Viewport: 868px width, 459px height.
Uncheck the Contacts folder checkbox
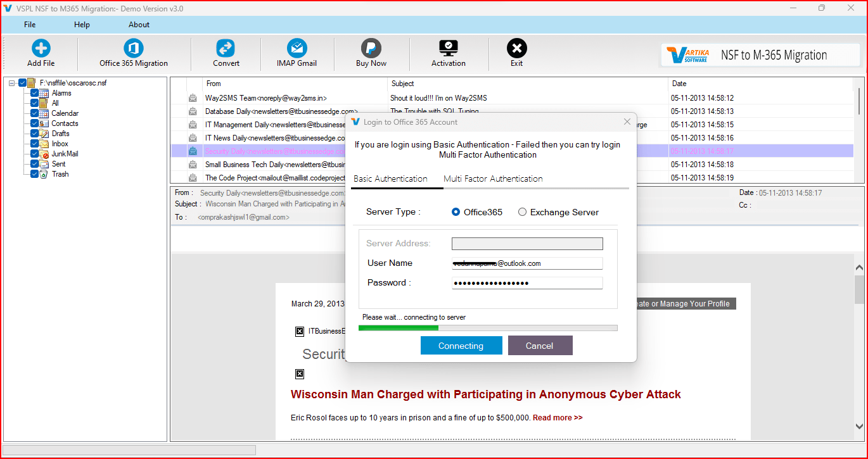pyautogui.click(x=35, y=123)
